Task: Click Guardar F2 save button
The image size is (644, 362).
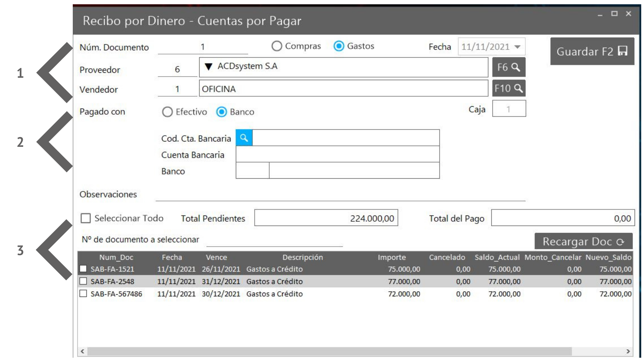Action: point(592,51)
